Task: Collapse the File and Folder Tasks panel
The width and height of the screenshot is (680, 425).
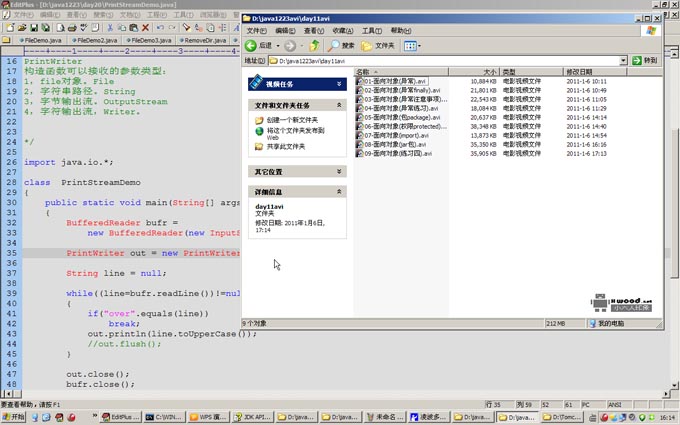Action: coord(339,105)
